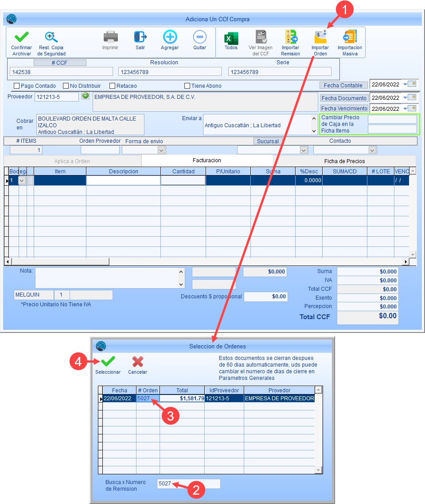Open Fecha Vencimiento calendar picker
Image resolution: width=425 pixels, height=504 pixels.
tap(412, 108)
